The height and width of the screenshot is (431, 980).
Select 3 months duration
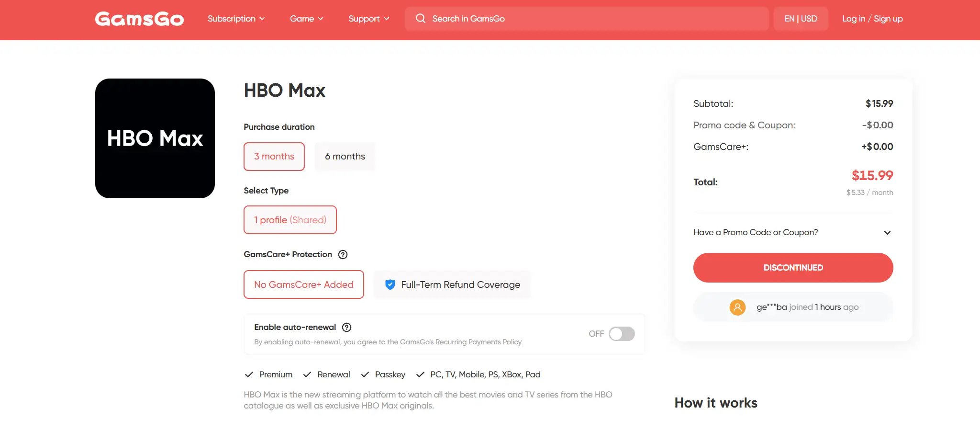click(x=274, y=157)
